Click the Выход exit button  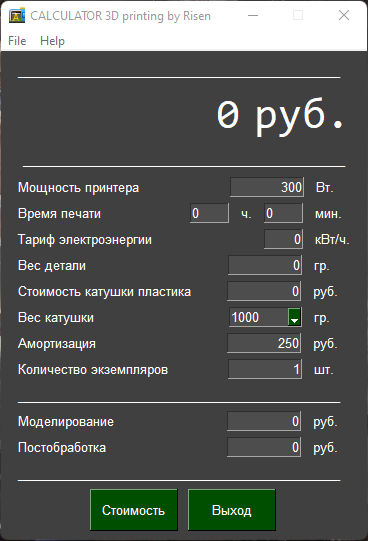coord(231,510)
